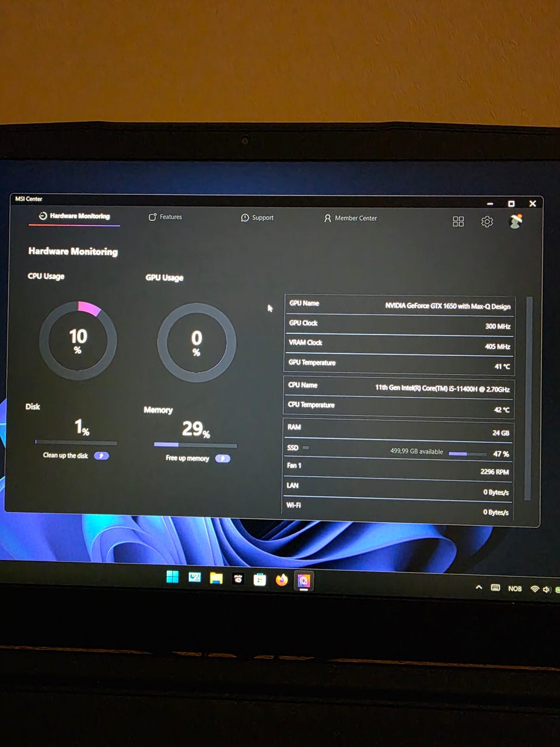Click the MSI Center taskbar icon
The height and width of the screenshot is (747, 560).
click(303, 581)
